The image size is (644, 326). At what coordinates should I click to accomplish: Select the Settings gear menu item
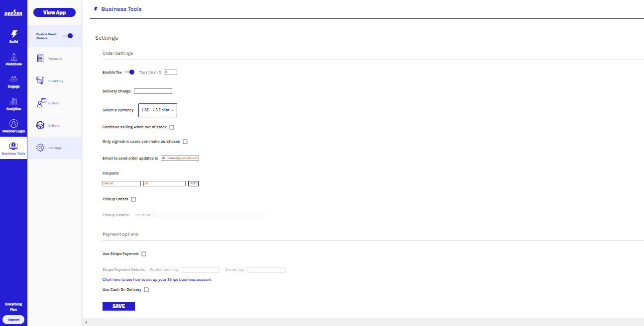54,148
